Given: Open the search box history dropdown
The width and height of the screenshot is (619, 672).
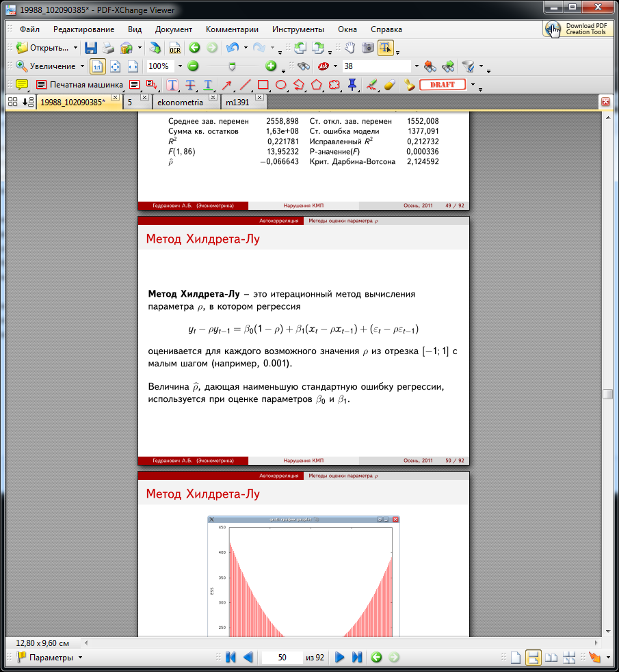Looking at the screenshot, I should 417,66.
